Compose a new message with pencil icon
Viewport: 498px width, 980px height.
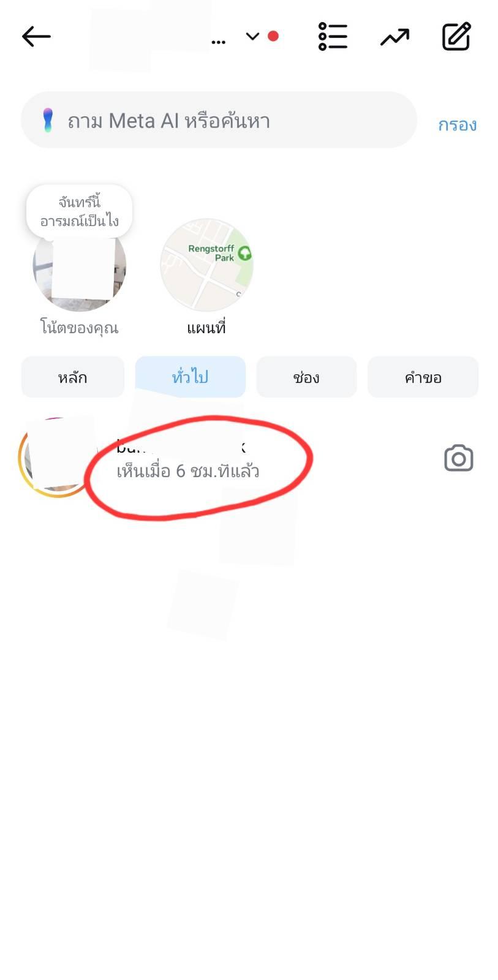(456, 37)
